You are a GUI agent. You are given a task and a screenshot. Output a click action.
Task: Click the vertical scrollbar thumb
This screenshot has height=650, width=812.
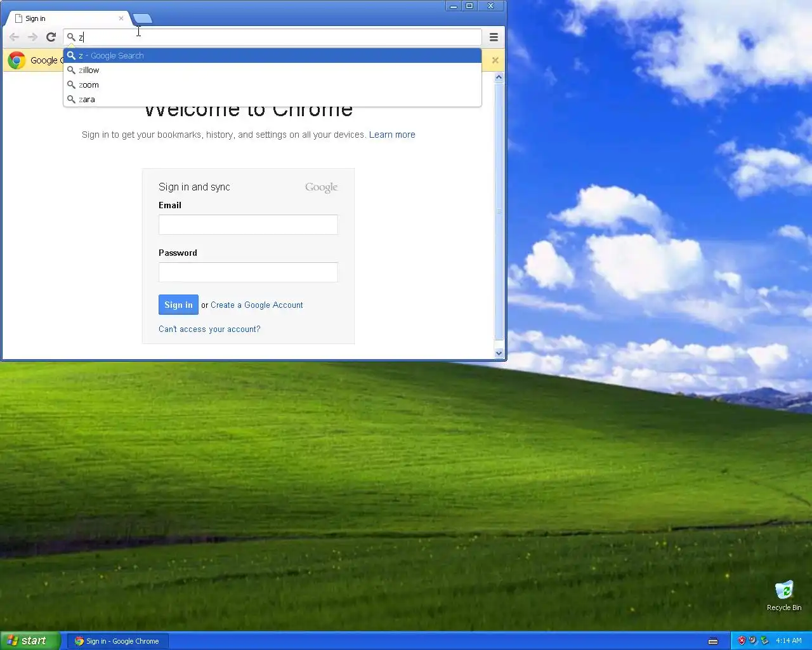499,211
